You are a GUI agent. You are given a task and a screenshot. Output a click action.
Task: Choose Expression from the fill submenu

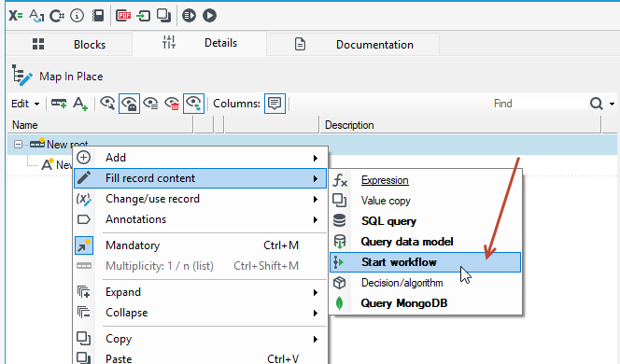[x=425, y=180]
